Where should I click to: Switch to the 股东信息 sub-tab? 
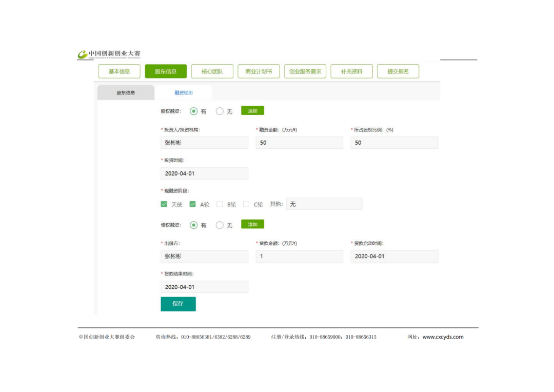126,93
